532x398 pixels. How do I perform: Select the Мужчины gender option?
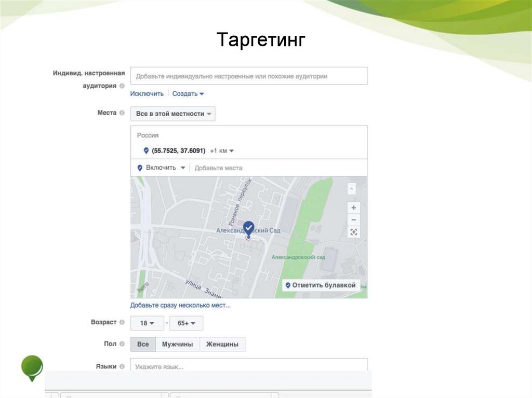[178, 344]
